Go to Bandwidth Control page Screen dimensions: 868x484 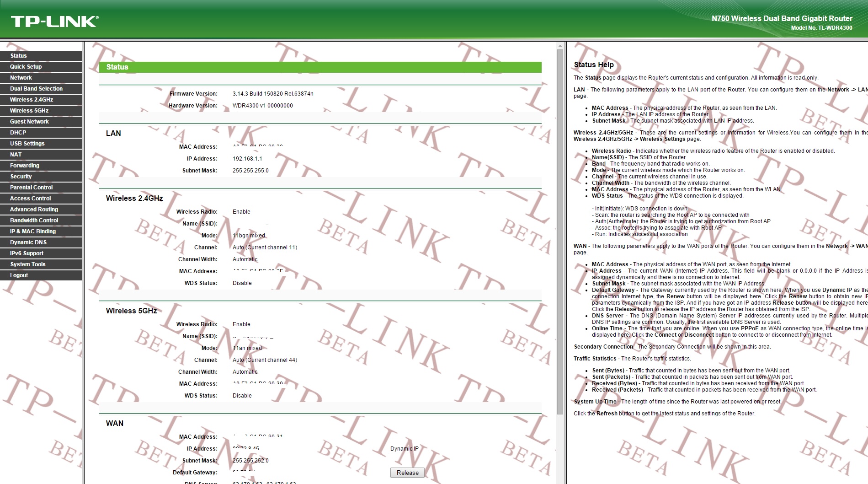[34, 220]
